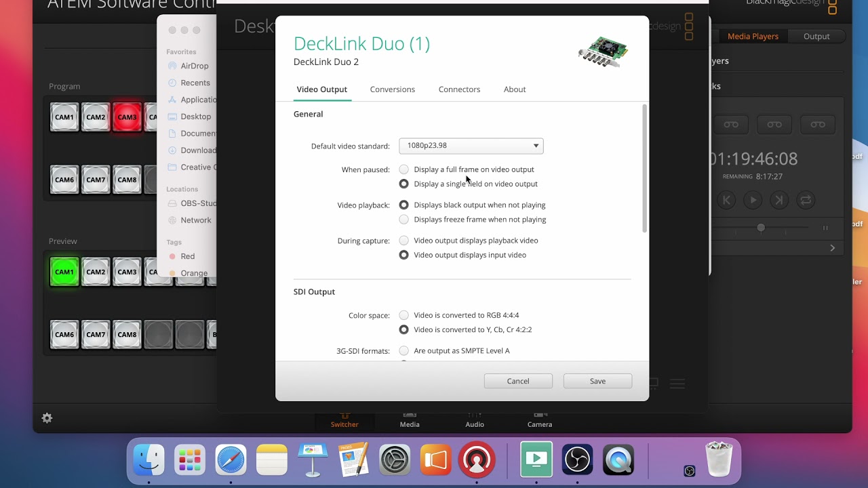Open OBS-Studio location in Finder sidebar
868x488 pixels.
[193, 203]
